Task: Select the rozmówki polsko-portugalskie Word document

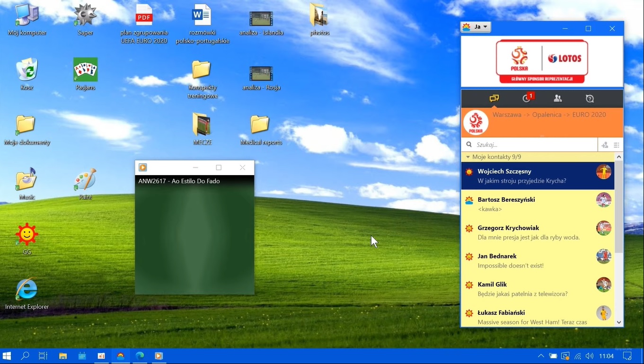Action: tap(202, 24)
